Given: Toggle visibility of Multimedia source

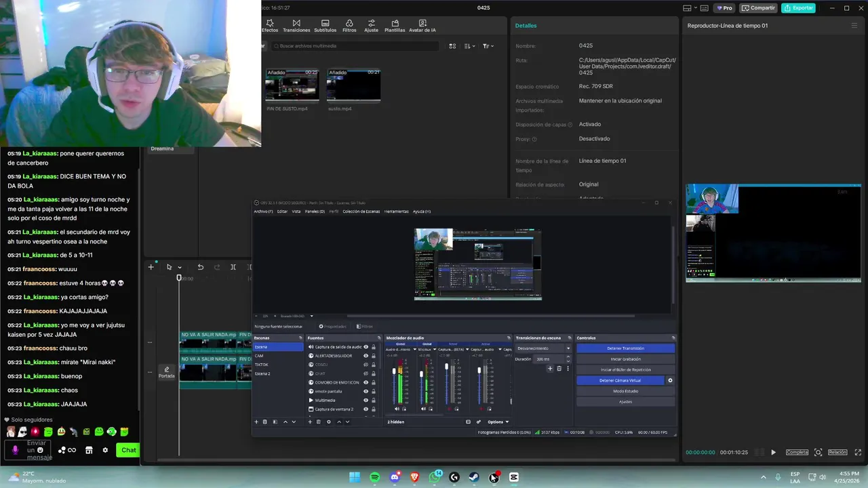Looking at the screenshot, I should 366,400.
